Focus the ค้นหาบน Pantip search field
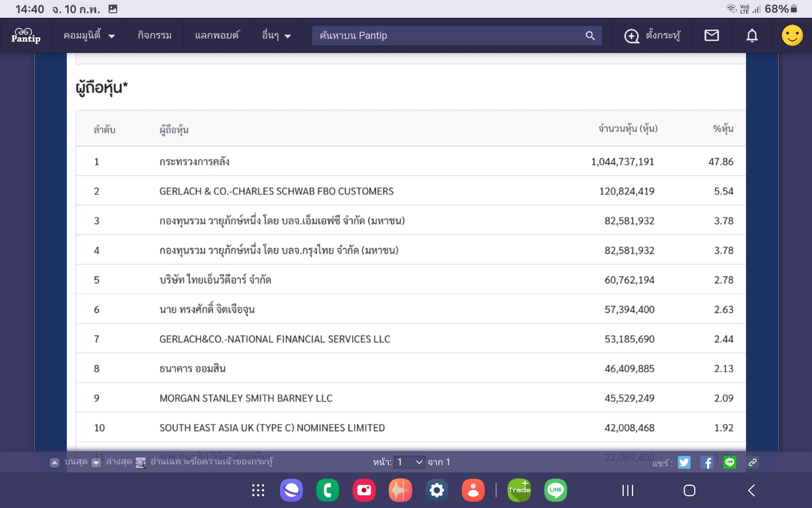Image resolution: width=812 pixels, height=508 pixels. coord(457,36)
